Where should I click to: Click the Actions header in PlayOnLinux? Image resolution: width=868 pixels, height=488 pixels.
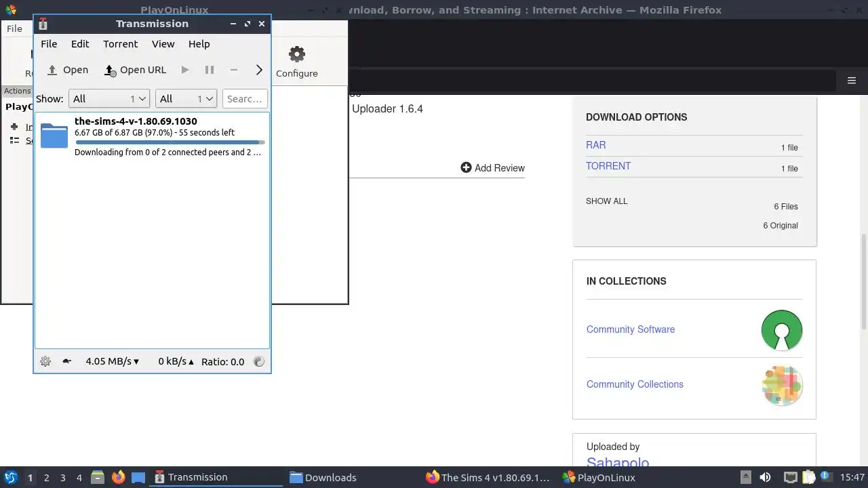click(x=17, y=91)
